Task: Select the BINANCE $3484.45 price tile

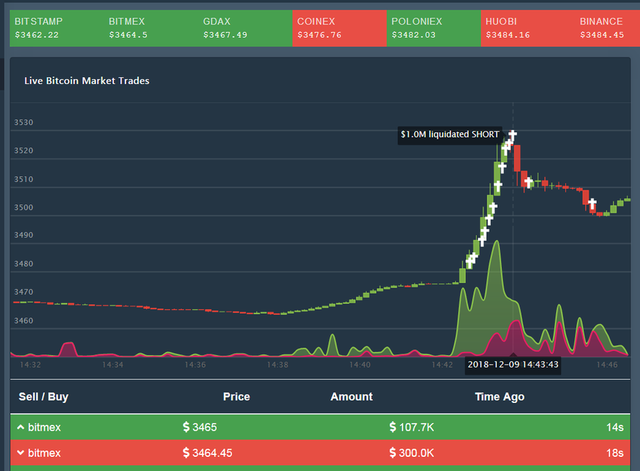Action: pos(608,28)
